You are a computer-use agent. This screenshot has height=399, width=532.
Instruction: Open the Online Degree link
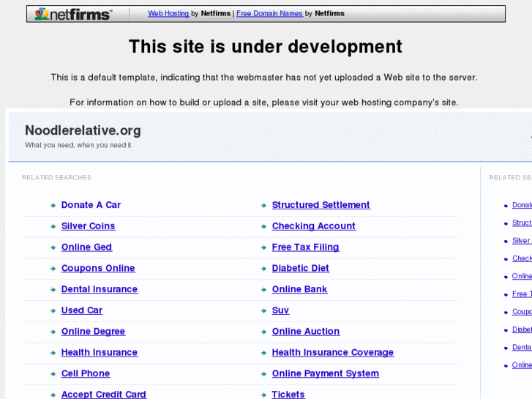[x=94, y=331]
